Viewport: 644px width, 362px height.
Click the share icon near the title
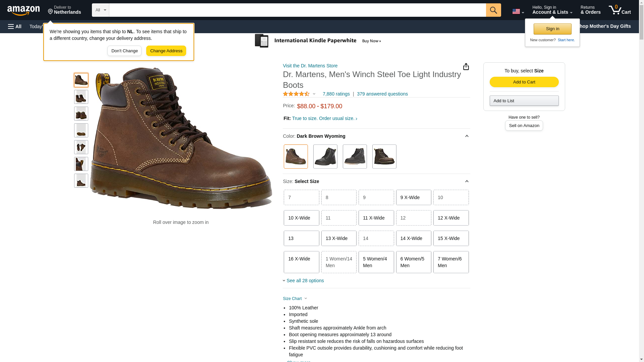pos(466,67)
